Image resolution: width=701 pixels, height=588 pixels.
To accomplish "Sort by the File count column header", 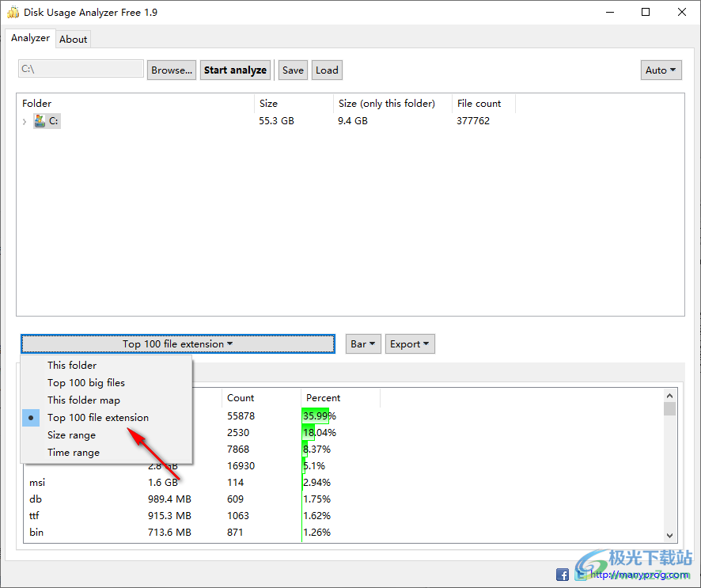I will pyautogui.click(x=483, y=104).
